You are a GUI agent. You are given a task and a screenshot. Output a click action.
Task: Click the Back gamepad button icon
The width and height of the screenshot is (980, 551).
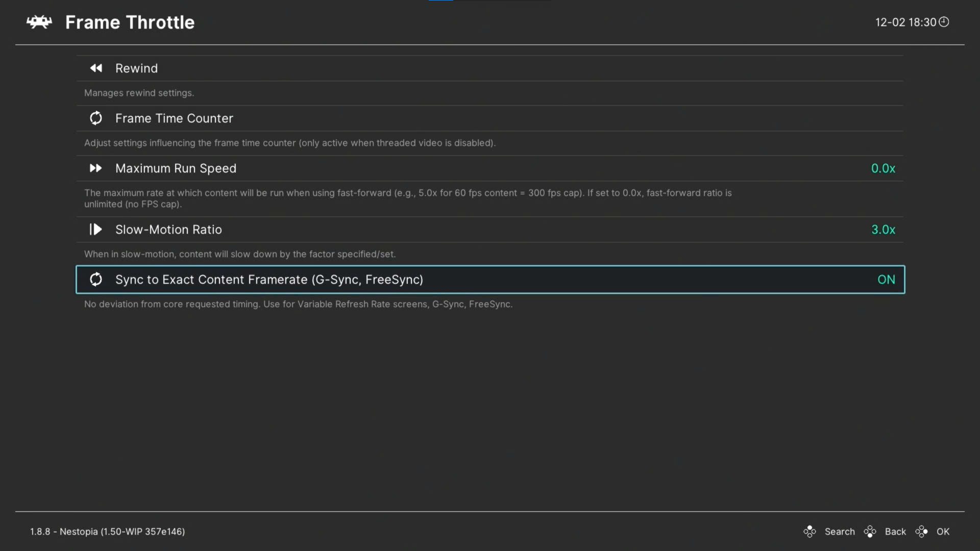pos(870,532)
